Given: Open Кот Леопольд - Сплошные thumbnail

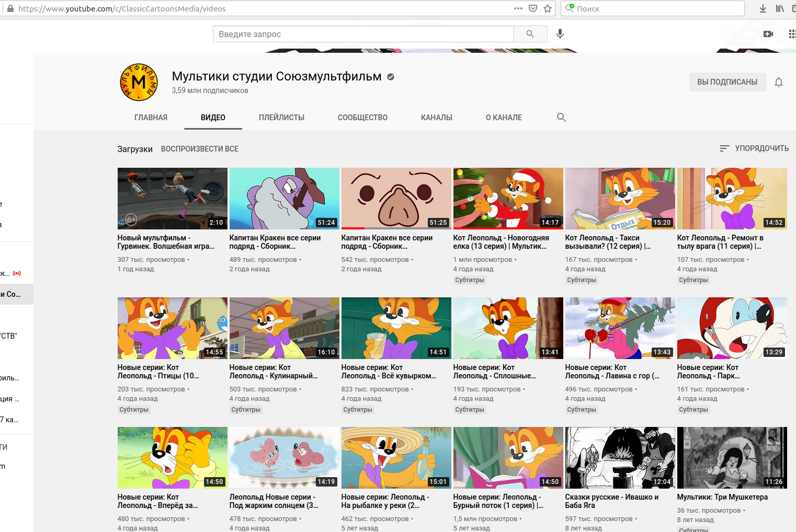Looking at the screenshot, I should 508,328.
